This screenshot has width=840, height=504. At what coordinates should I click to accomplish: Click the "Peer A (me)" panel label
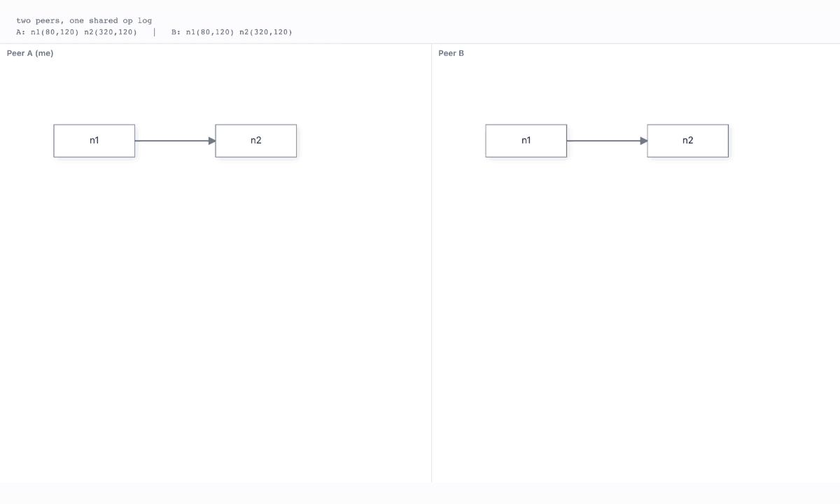[x=30, y=53]
